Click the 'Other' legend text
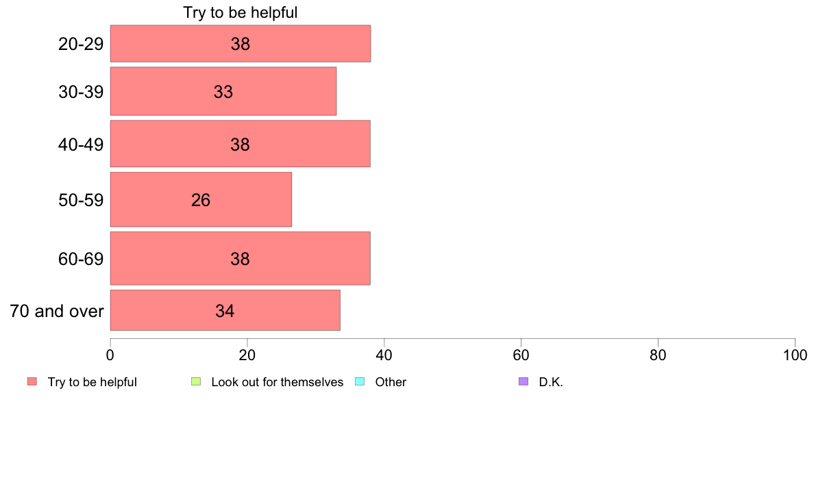The width and height of the screenshot is (814, 504). click(x=391, y=382)
